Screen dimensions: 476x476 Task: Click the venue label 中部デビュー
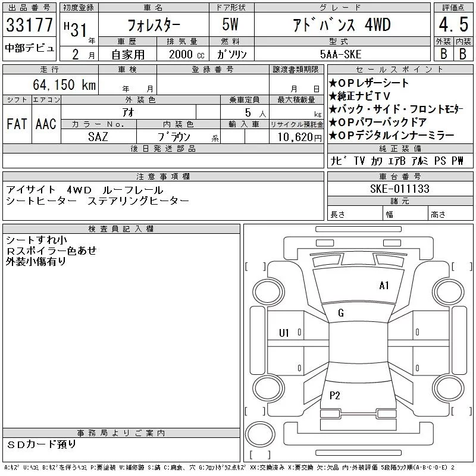29,48
